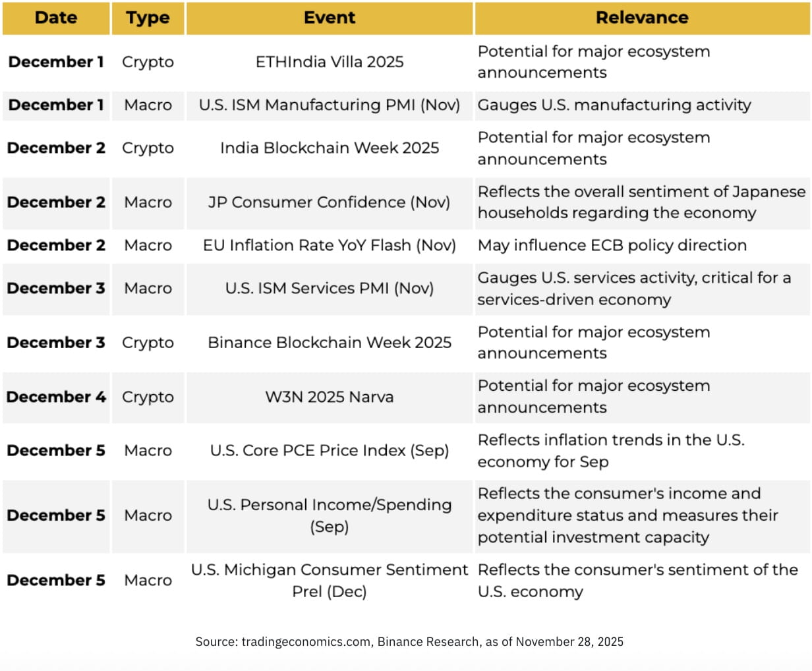Click the tradingeconomics.com source caption

[x=409, y=641]
